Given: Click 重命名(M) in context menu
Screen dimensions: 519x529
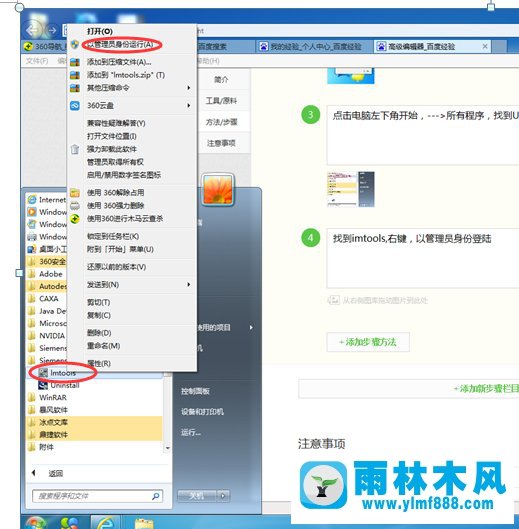Looking at the screenshot, I should click(104, 346).
